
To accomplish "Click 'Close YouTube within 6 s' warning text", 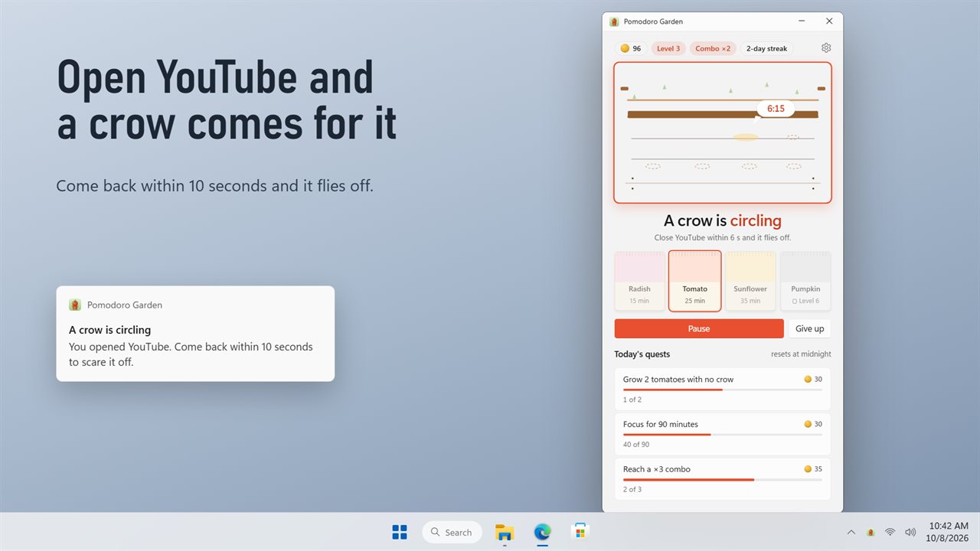I will (x=723, y=238).
